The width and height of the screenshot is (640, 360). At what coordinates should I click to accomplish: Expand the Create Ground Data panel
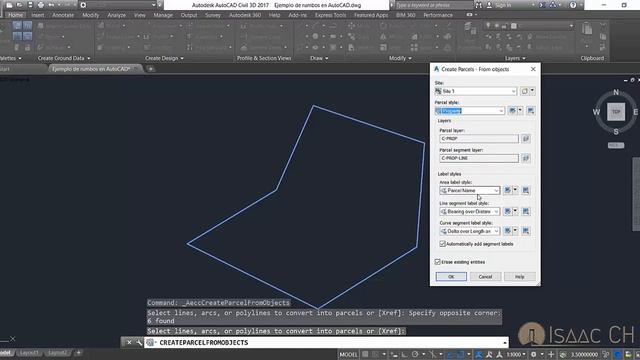[64, 58]
